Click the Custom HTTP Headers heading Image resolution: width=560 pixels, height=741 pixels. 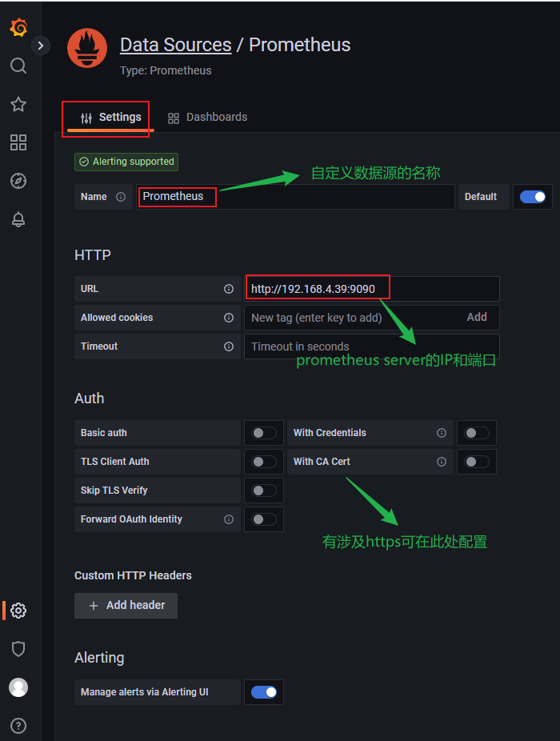coord(133,575)
